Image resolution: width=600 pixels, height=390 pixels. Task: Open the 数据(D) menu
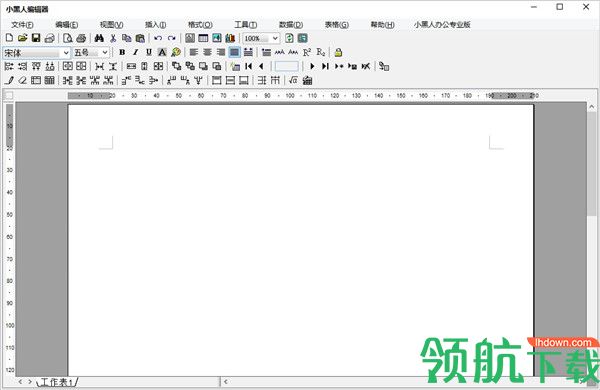tap(291, 25)
